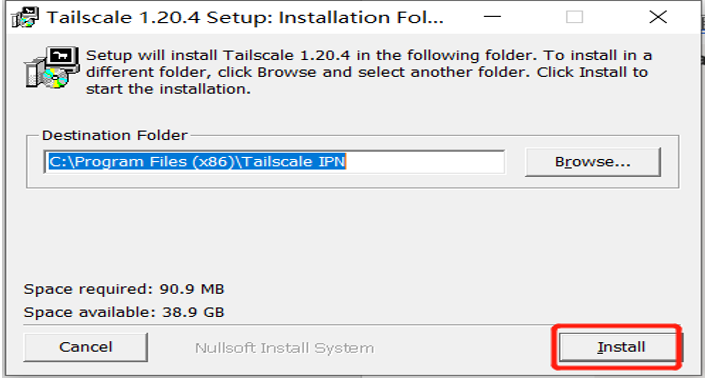Click the greyed-out maximize button

point(574,17)
